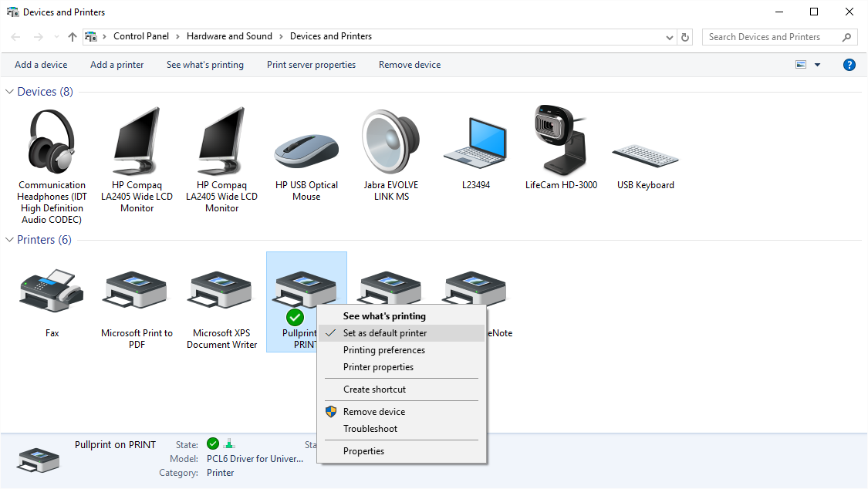Click Remove device on the toolbar
This screenshot has height=489, width=868.
(x=410, y=65)
